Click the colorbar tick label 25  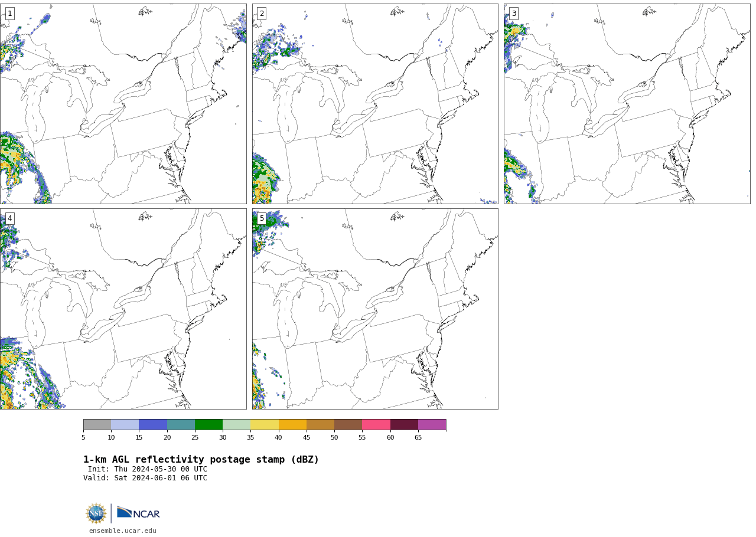tap(195, 437)
